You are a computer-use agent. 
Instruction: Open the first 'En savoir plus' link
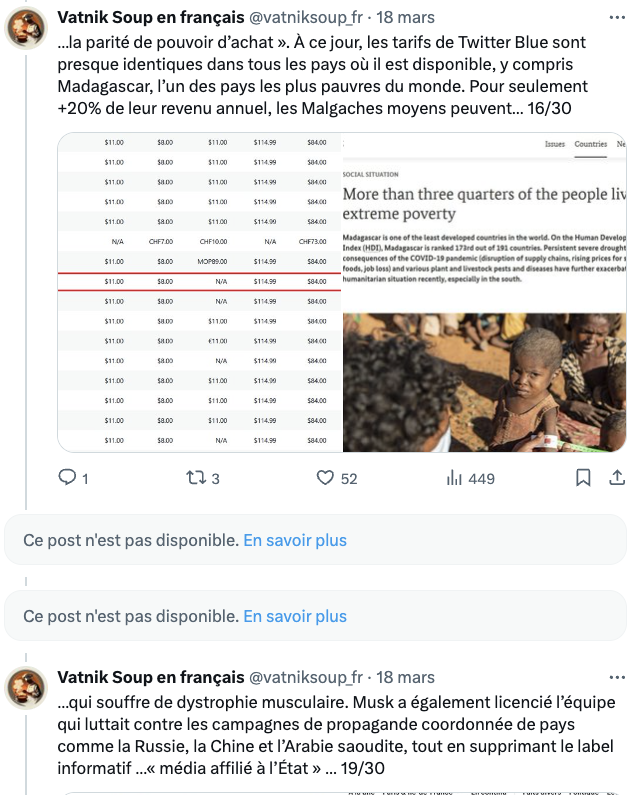point(295,540)
